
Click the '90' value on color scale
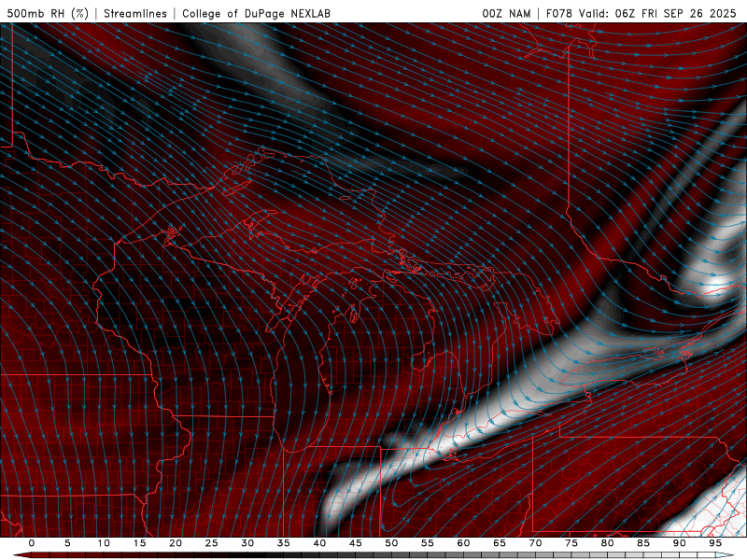click(680, 543)
